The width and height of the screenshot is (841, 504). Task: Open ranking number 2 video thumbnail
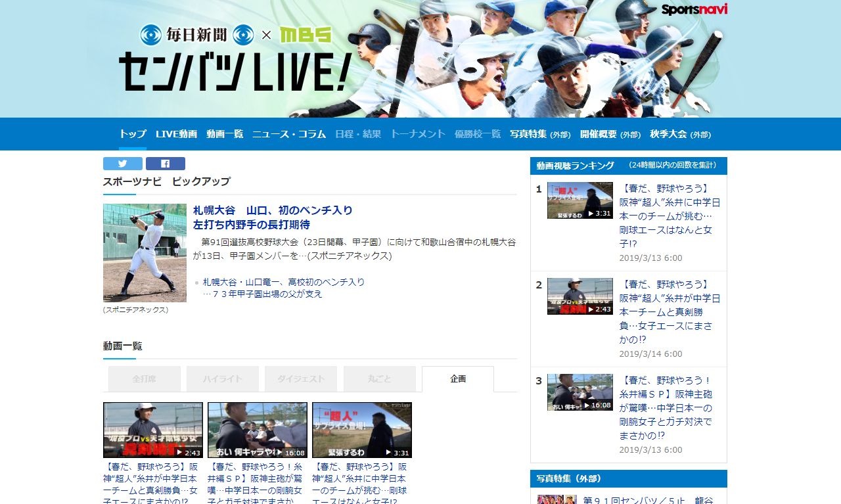point(580,296)
